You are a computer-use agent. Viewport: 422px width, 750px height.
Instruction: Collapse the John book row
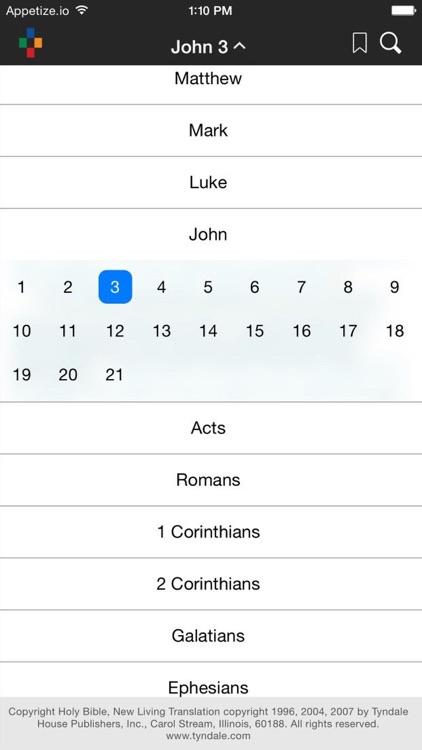[211, 234]
